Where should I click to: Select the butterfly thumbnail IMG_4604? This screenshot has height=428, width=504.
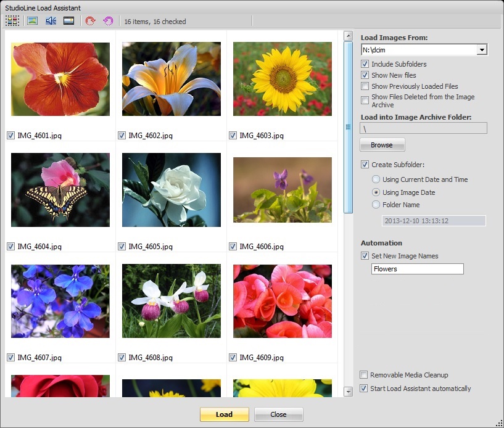tap(60, 190)
